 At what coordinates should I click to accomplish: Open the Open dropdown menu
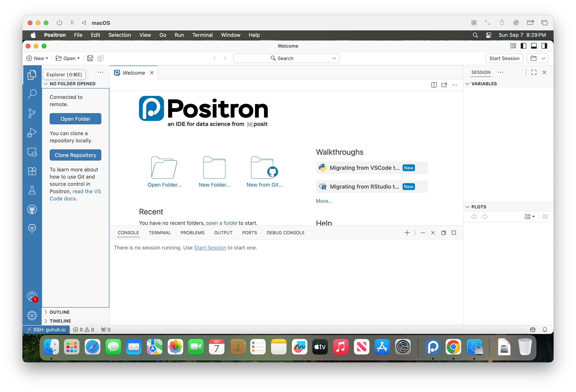(x=68, y=58)
